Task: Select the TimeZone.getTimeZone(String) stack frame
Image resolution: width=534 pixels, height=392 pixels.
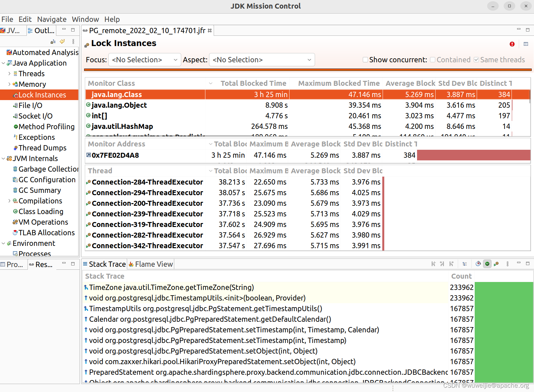Action: pyautogui.click(x=265, y=287)
